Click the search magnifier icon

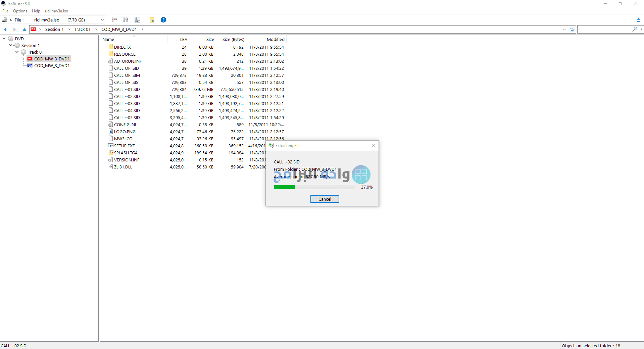point(635,30)
